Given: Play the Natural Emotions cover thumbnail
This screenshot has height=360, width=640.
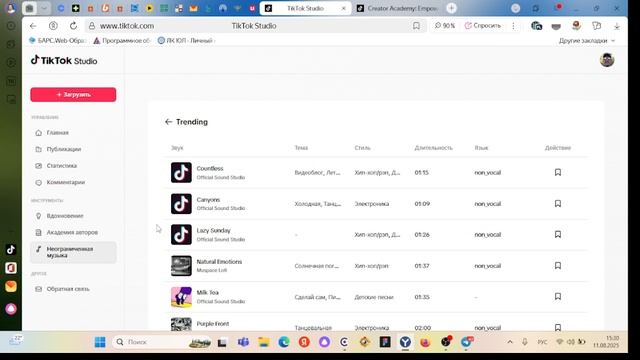Looking at the screenshot, I should click(x=181, y=265).
